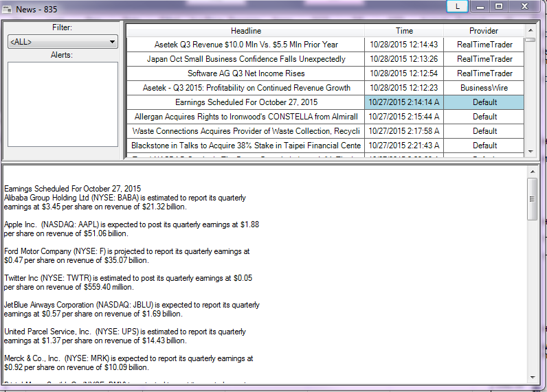
Task: Select Allergan Acquires Rights to Ironwood's headline
Action: pyautogui.click(x=245, y=117)
